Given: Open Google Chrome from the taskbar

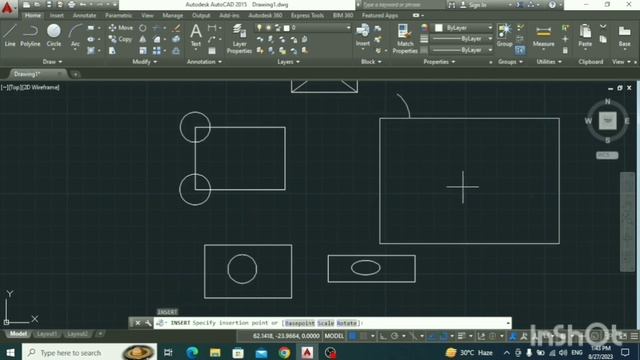Looking at the screenshot, I should pyautogui.click(x=284, y=352).
